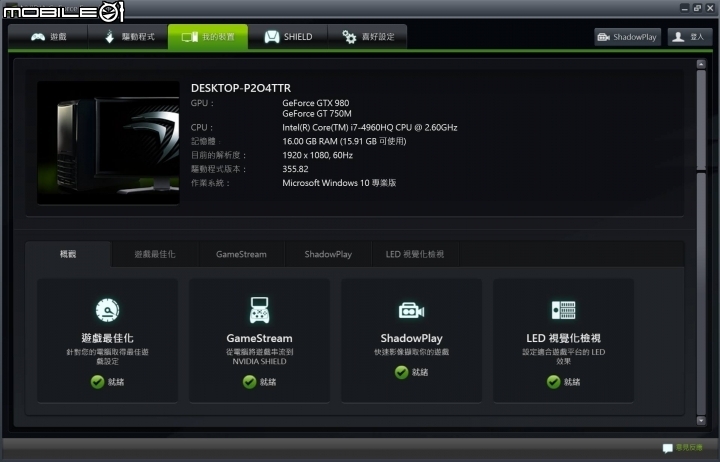The height and width of the screenshot is (462, 720).
Task: Click the LED 視覺化檢視 card title
Action: (563, 338)
